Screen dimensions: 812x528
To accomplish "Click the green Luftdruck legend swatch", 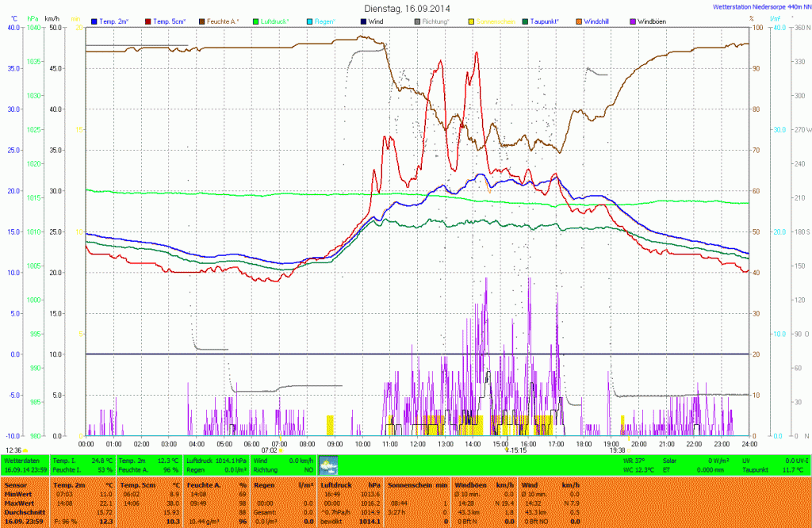I will pyautogui.click(x=256, y=21).
